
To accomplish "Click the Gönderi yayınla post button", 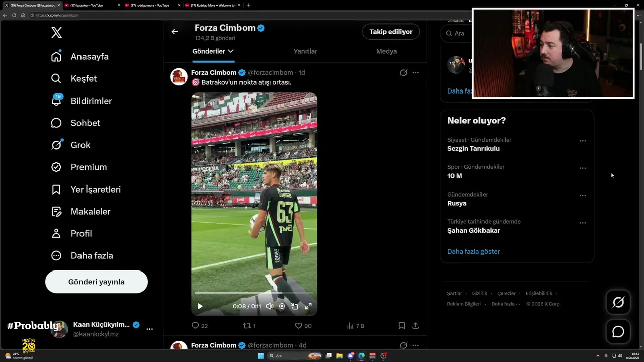I will point(97,282).
